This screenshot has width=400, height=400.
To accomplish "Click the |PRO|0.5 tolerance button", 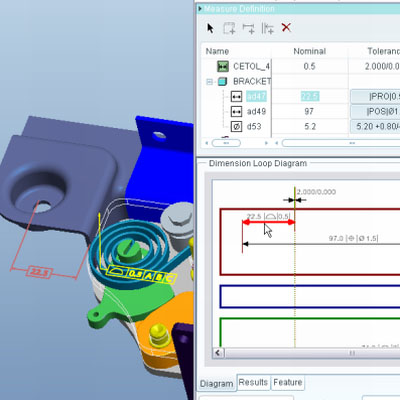I will 375,96.
